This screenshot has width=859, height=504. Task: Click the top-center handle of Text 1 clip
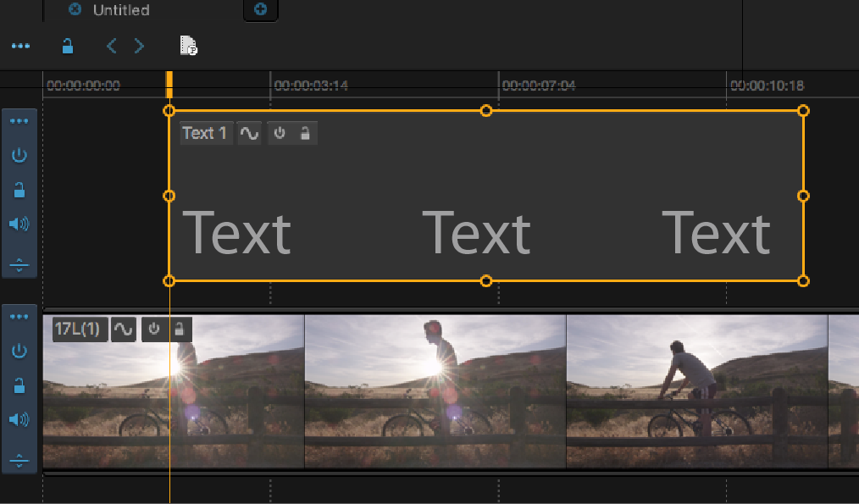[x=486, y=111]
